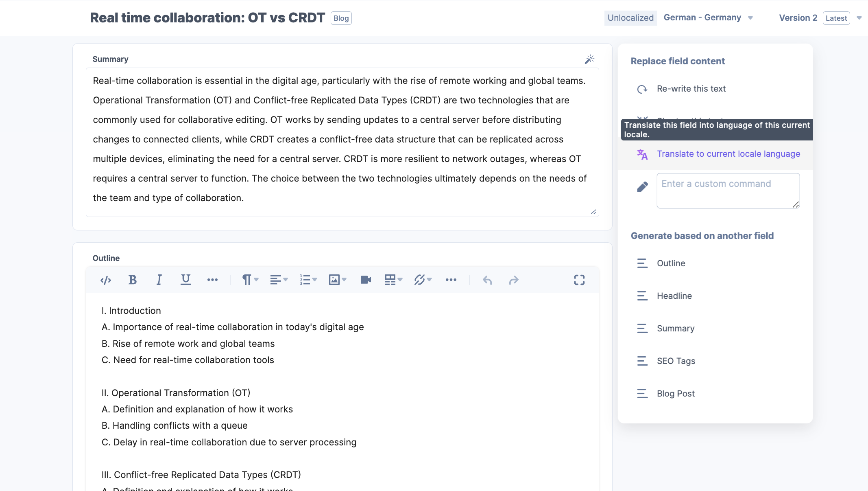Image resolution: width=868 pixels, height=491 pixels.
Task: Click the redo icon
Action: point(513,280)
